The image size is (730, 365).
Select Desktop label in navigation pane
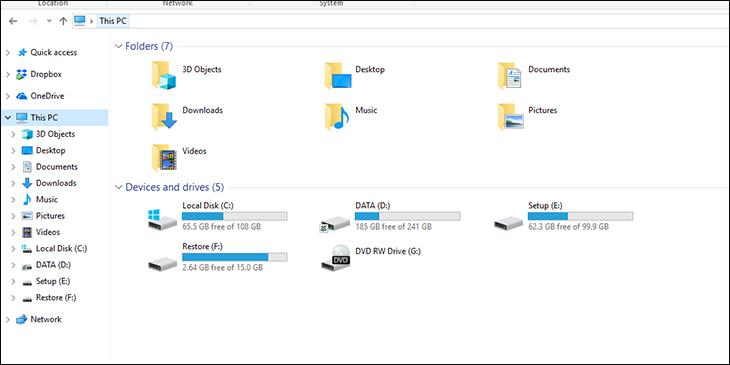point(51,150)
